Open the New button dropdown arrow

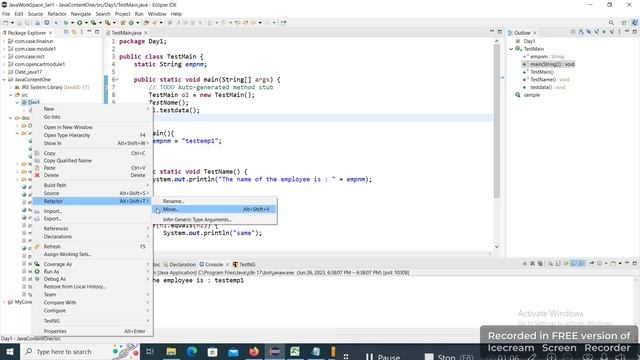point(12,23)
